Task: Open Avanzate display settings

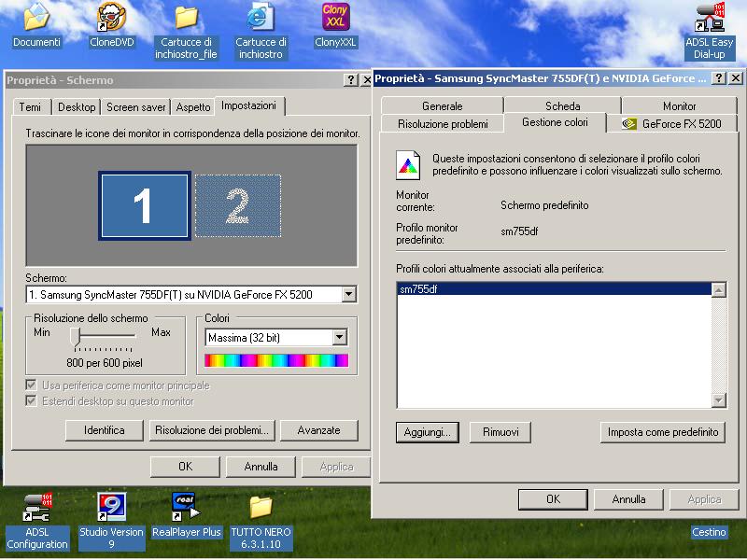Action: point(318,430)
